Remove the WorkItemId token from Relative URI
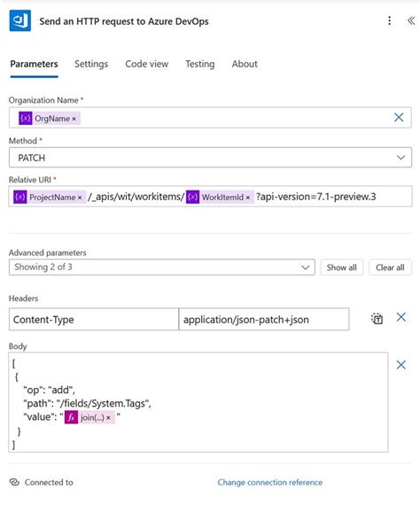 pos(247,198)
